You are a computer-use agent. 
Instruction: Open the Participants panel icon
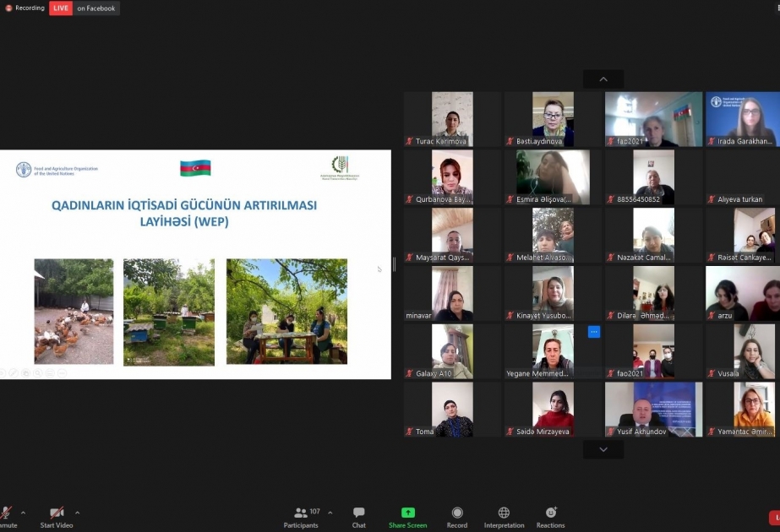(x=301, y=512)
